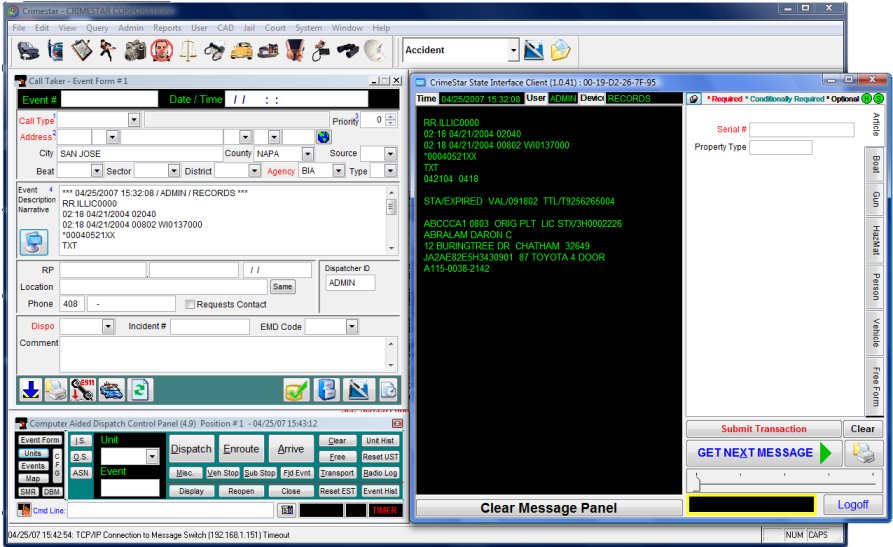Viewport: 893px width, 547px height.
Task: Open the Query menu
Action: click(x=97, y=28)
